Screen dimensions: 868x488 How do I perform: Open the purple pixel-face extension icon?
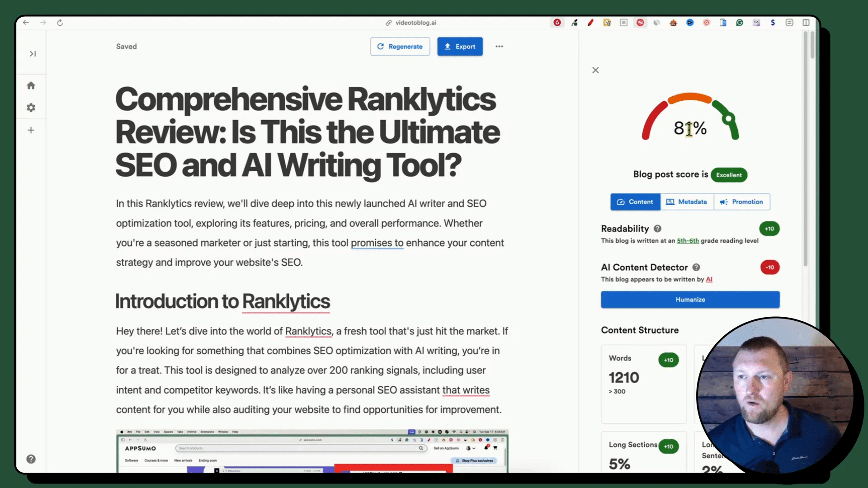[756, 23]
